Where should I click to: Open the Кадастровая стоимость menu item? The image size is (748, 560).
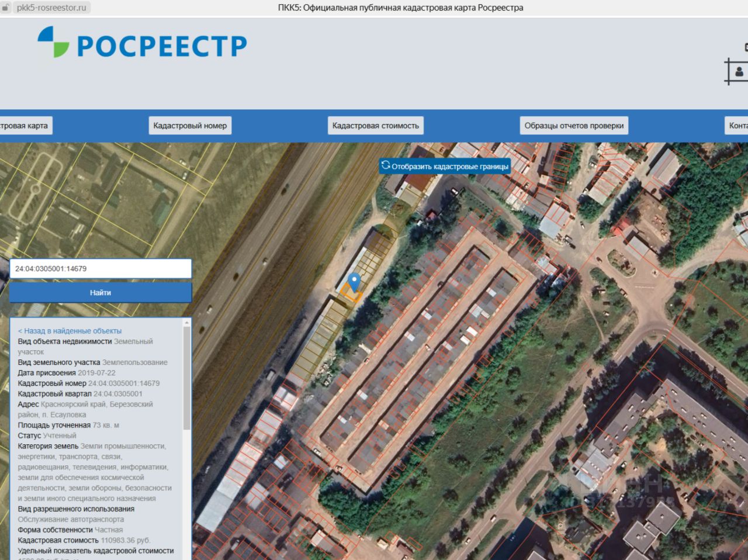tap(376, 126)
